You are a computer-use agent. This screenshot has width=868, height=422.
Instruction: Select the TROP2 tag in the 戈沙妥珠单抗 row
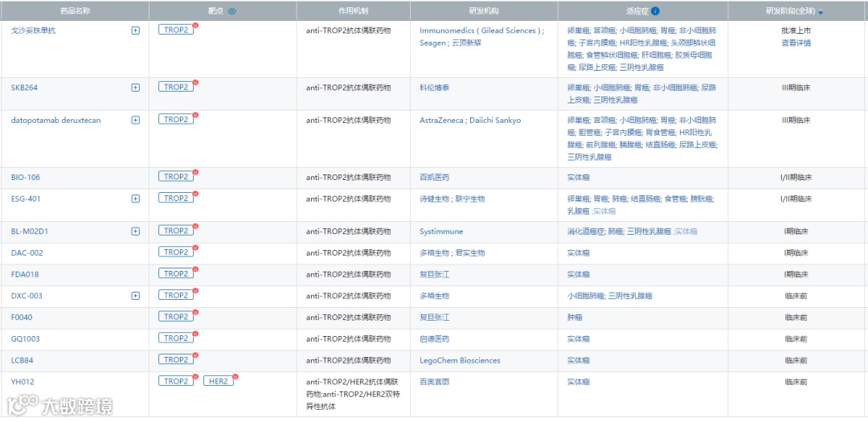coord(176,30)
